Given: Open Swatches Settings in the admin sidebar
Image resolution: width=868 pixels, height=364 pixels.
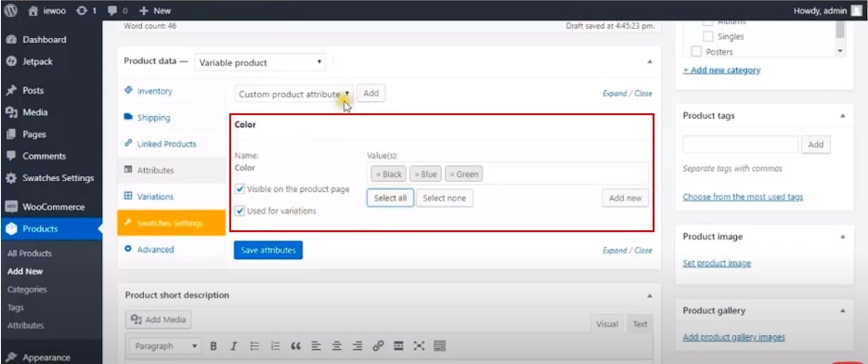Looking at the screenshot, I should pos(58,178).
